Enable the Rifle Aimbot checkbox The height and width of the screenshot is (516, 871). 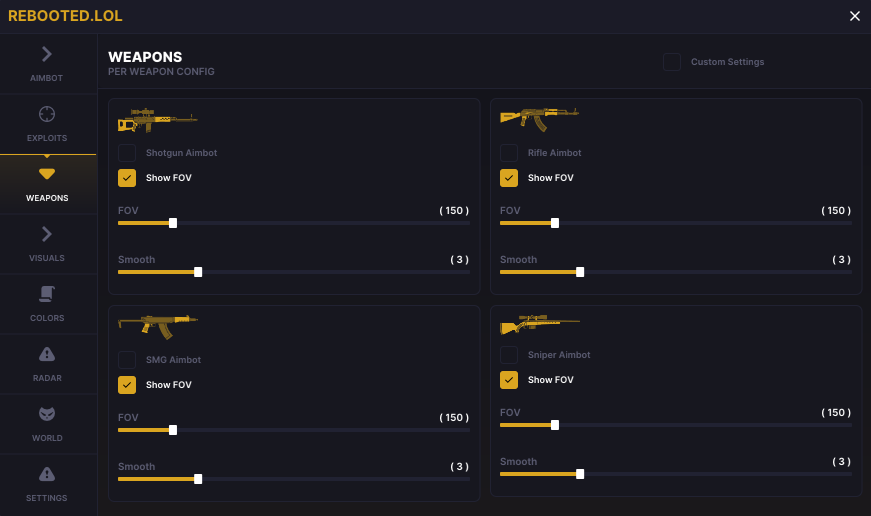[509, 153]
